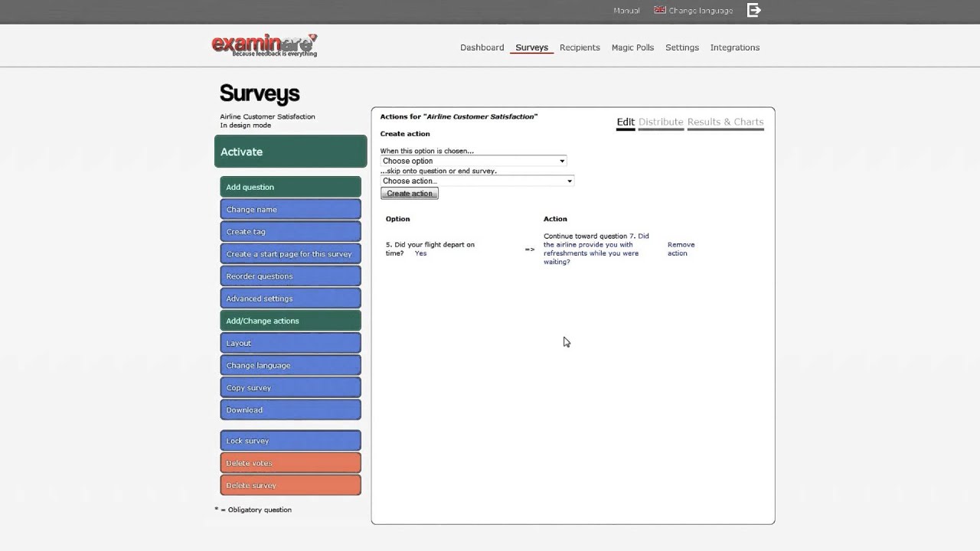This screenshot has width=980, height=551.
Task: Click the 'Action' column header
Action: coord(555,219)
